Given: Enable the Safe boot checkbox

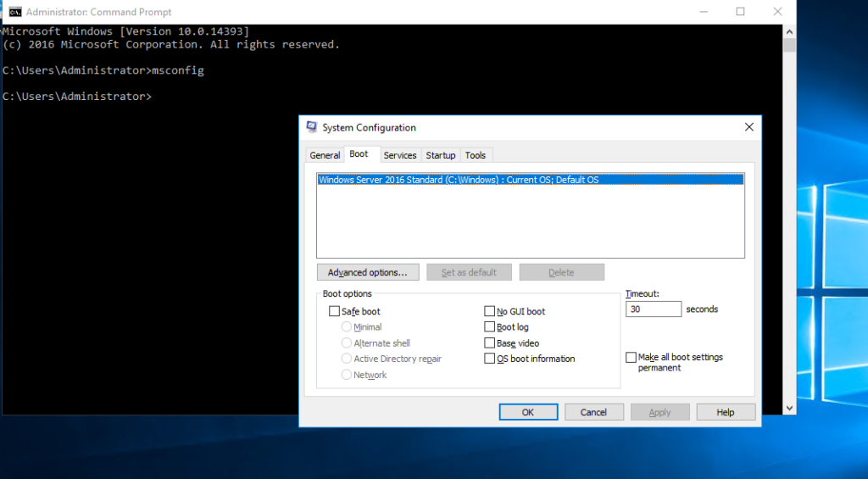Looking at the screenshot, I should [334, 311].
